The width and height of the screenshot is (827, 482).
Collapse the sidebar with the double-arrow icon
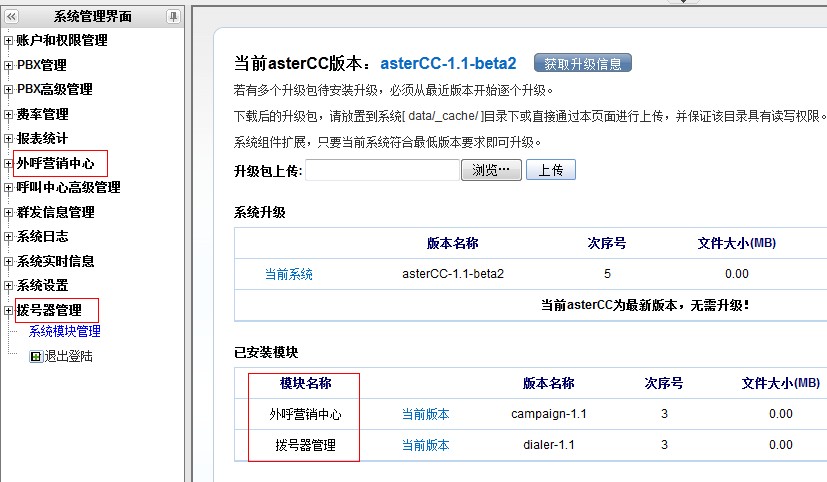point(12,16)
